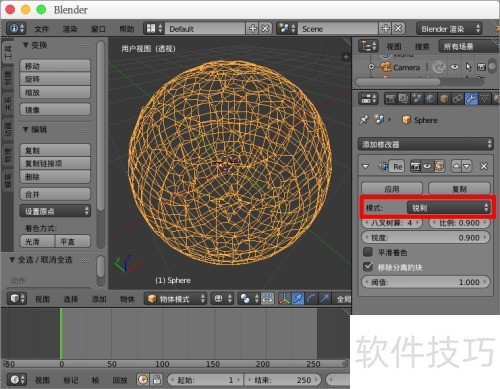Open the 回放 menu in timeline header
Image resolution: width=500 pixels, height=389 pixels.
[x=120, y=380]
